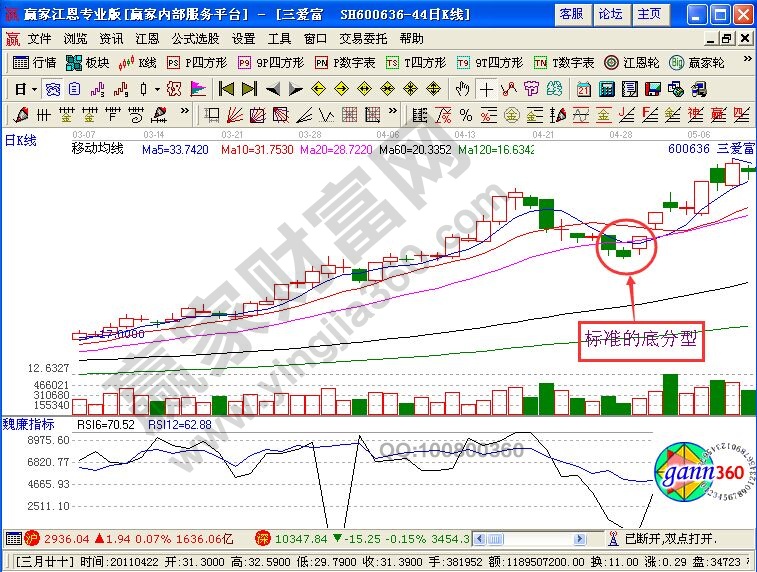Open the calendar icon in toolbar
This screenshot has height=572, width=757.
(584, 89)
